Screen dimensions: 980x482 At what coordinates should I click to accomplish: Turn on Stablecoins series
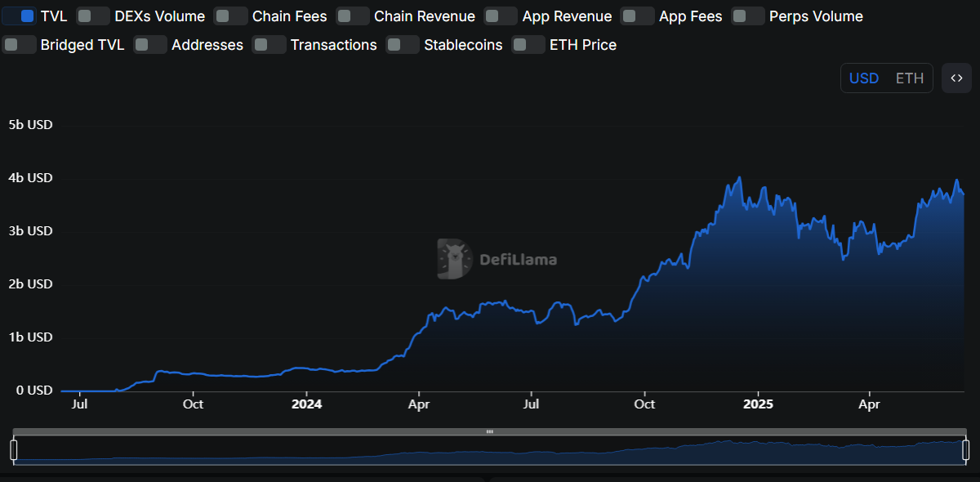pyautogui.click(x=403, y=45)
